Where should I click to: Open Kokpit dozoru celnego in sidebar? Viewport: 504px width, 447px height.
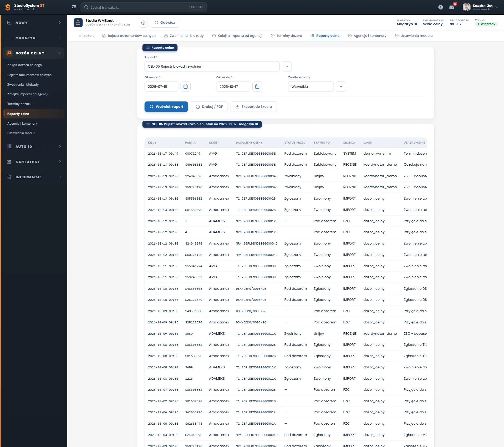pos(24,65)
